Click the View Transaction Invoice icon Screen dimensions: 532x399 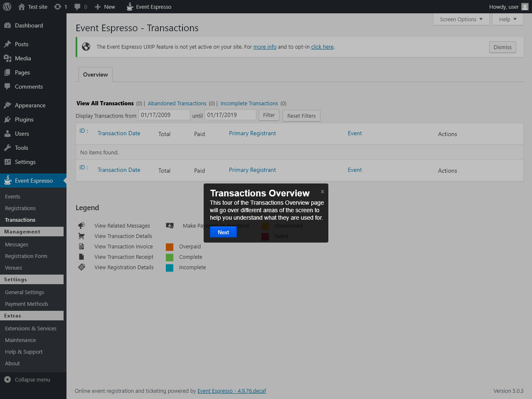[x=81, y=246]
